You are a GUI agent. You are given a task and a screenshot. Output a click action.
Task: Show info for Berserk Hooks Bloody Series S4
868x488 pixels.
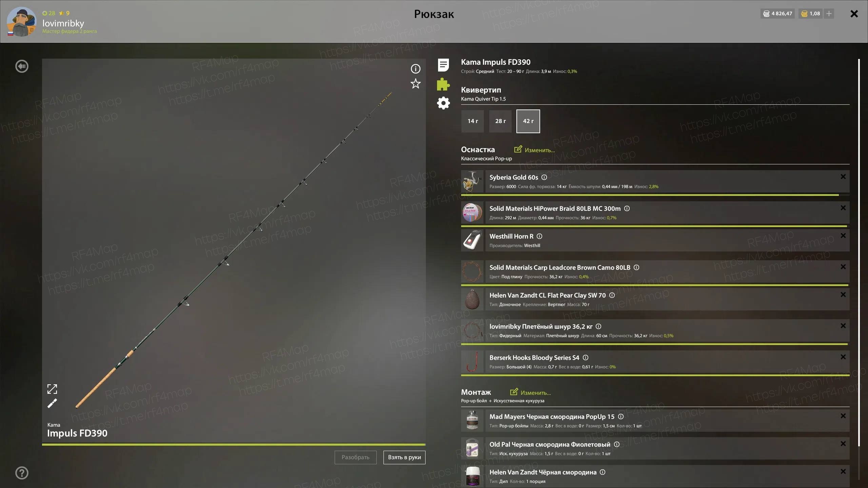tap(585, 358)
